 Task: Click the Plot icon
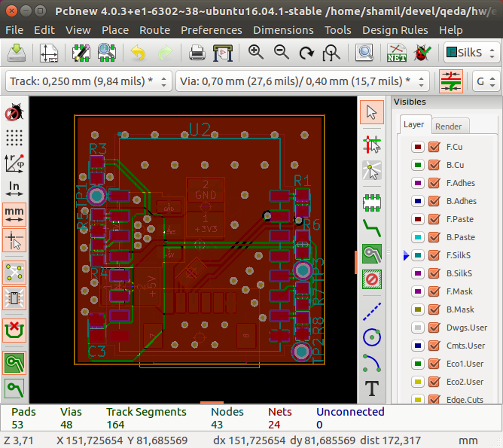pos(223,53)
